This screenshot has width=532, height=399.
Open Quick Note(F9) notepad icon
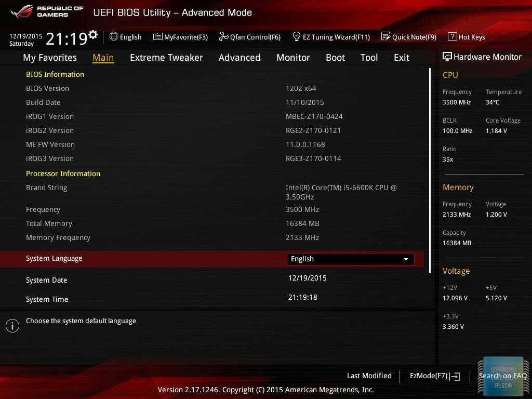pyautogui.click(x=385, y=36)
